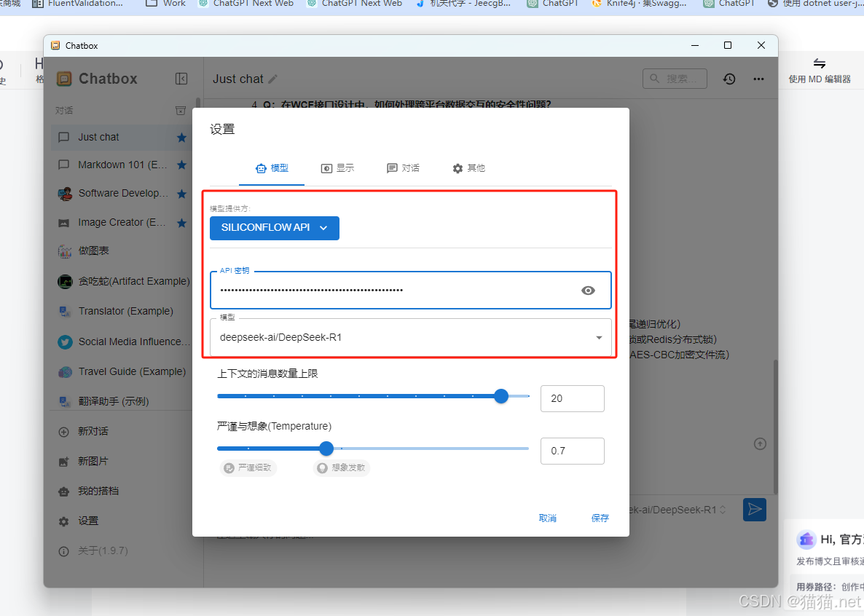
Task: Open the Translator (Example) conversation
Action: click(x=121, y=312)
